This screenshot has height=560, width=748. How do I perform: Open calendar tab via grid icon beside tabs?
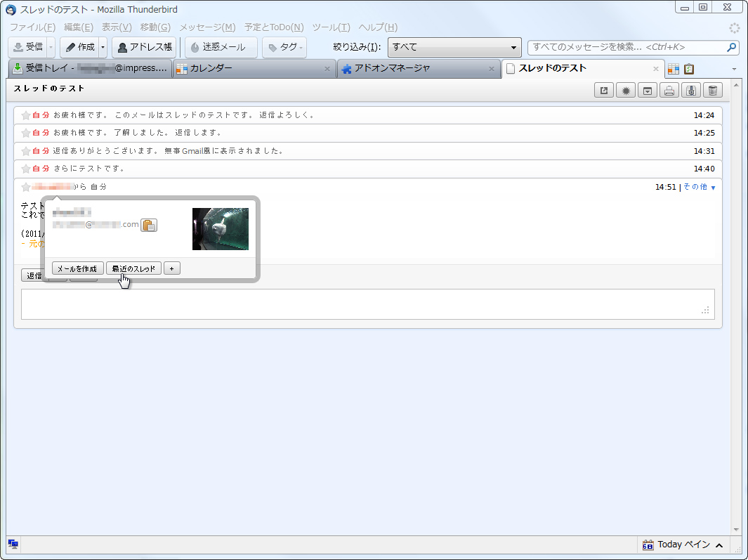click(673, 69)
